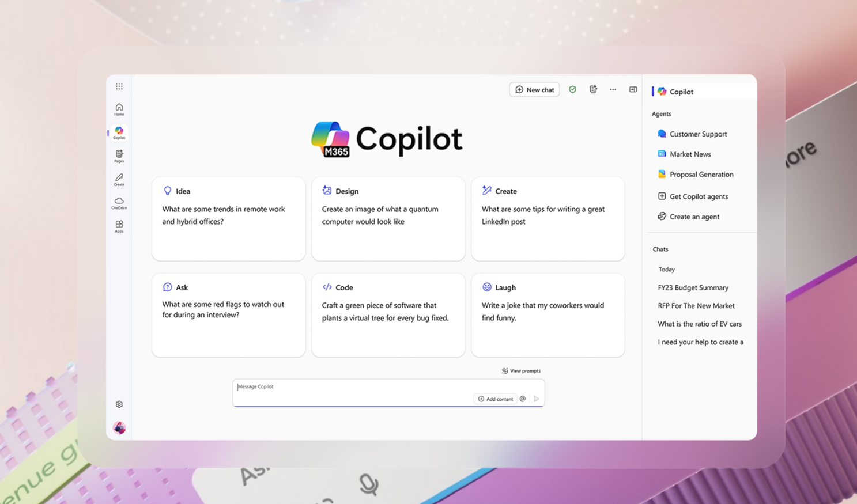Click the pages notebook icon in header
The width and height of the screenshot is (857, 504).
(593, 89)
